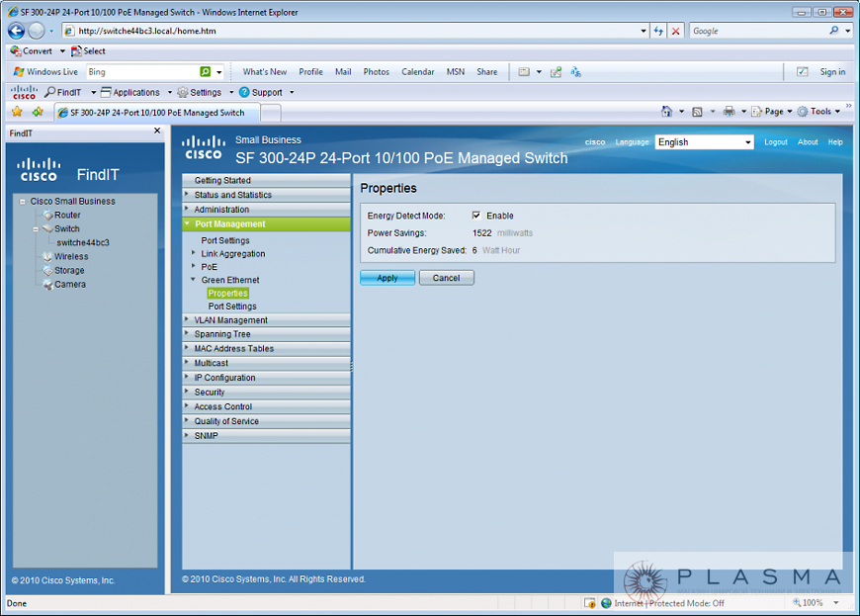The width and height of the screenshot is (860, 616).
Task: Open the Settings toolbar menu
Action: pos(206,92)
